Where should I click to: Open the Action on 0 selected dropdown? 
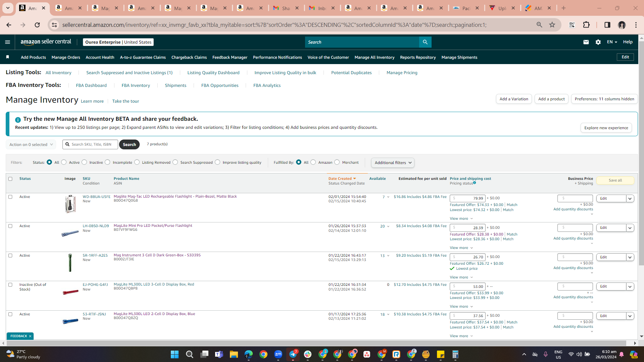coord(31,145)
